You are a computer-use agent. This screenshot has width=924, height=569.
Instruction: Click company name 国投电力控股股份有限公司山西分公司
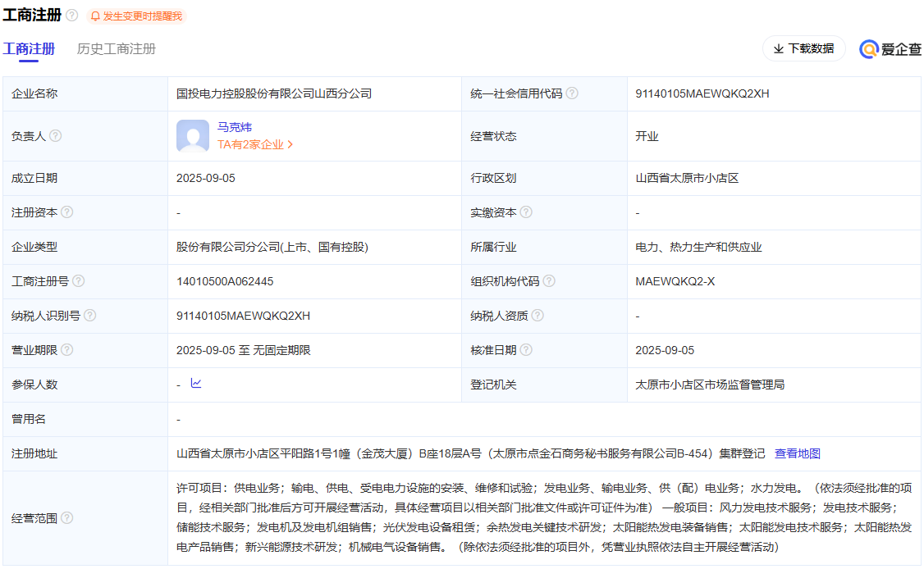(x=274, y=93)
